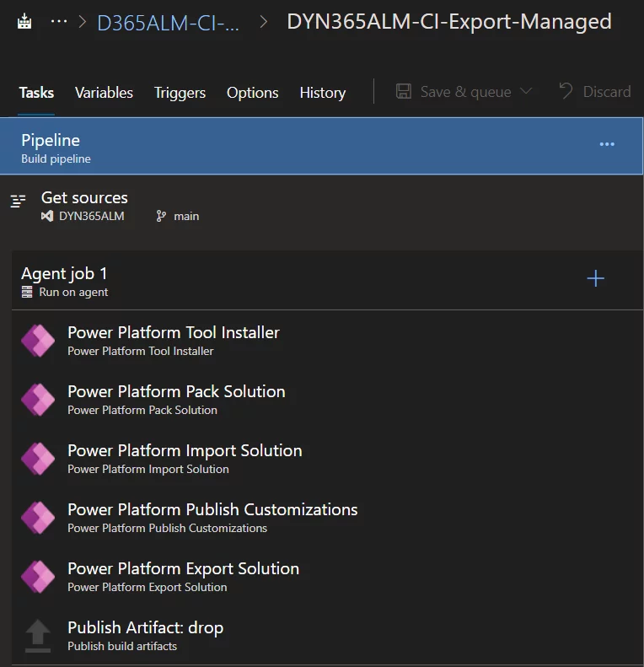This screenshot has height=667, width=644.
Task: Click the Power Platform Tool Installer icon
Action: [38, 341]
